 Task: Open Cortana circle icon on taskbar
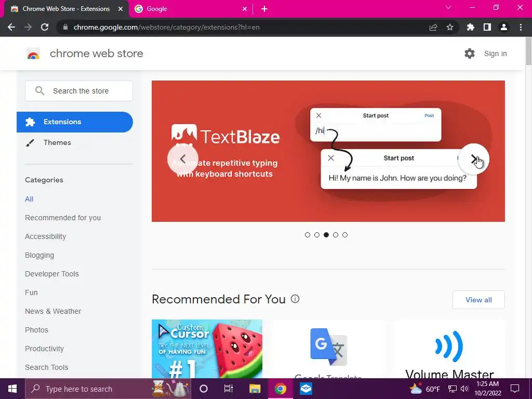coord(204,389)
